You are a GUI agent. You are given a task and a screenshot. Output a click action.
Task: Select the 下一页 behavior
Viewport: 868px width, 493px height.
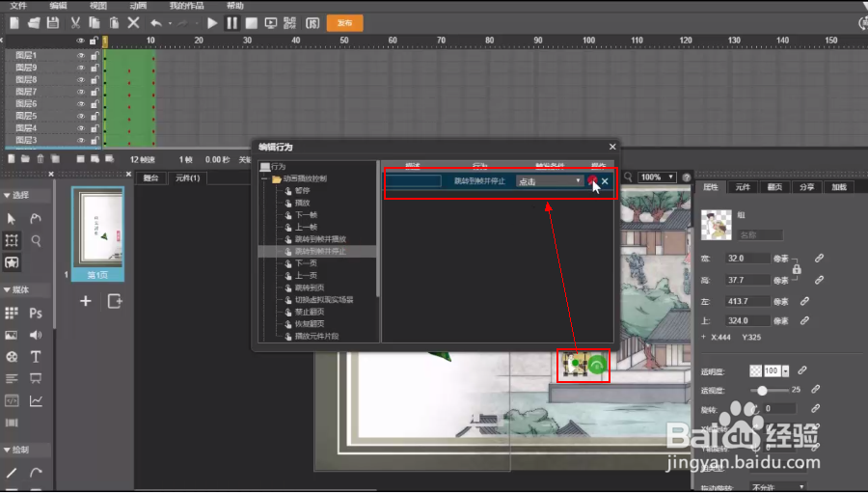(306, 263)
